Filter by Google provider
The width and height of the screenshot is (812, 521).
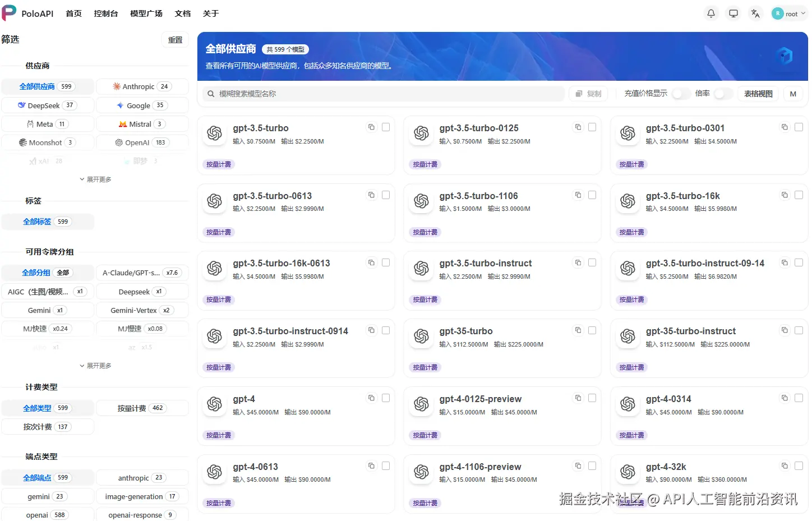[x=142, y=105]
